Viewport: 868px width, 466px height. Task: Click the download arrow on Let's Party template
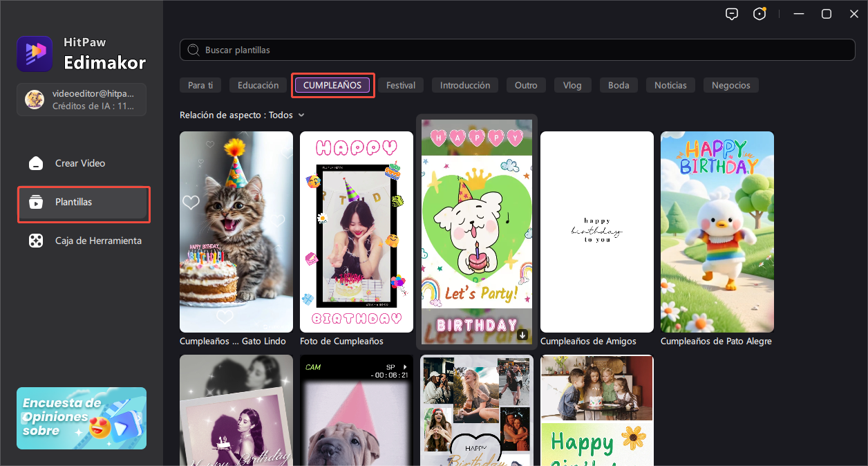[x=522, y=335]
